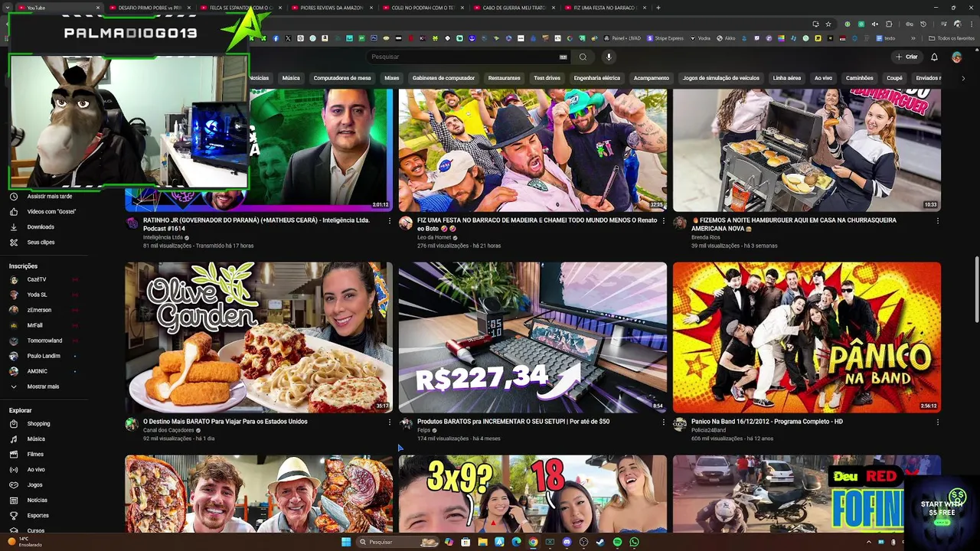Open the Olive Garden video thumbnail

259,337
